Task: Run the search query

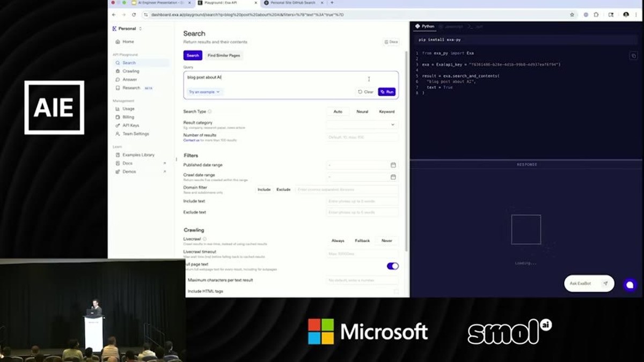Action: tap(387, 92)
